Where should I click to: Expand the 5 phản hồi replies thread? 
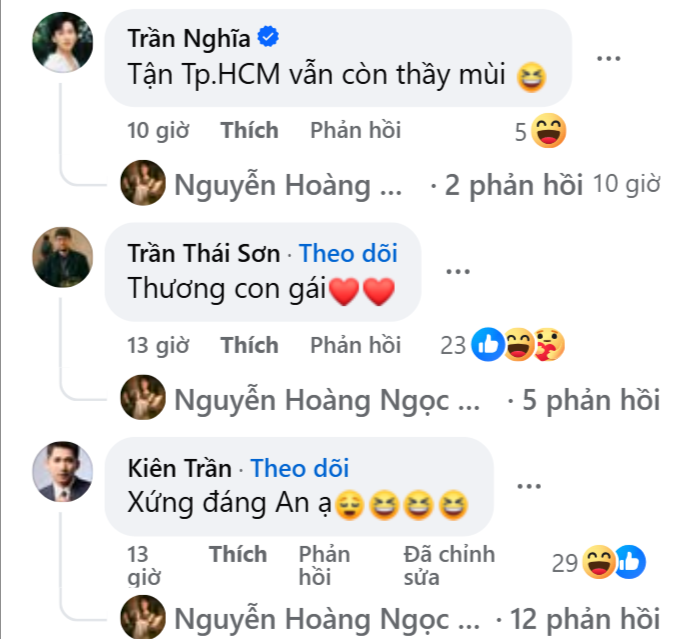click(583, 400)
